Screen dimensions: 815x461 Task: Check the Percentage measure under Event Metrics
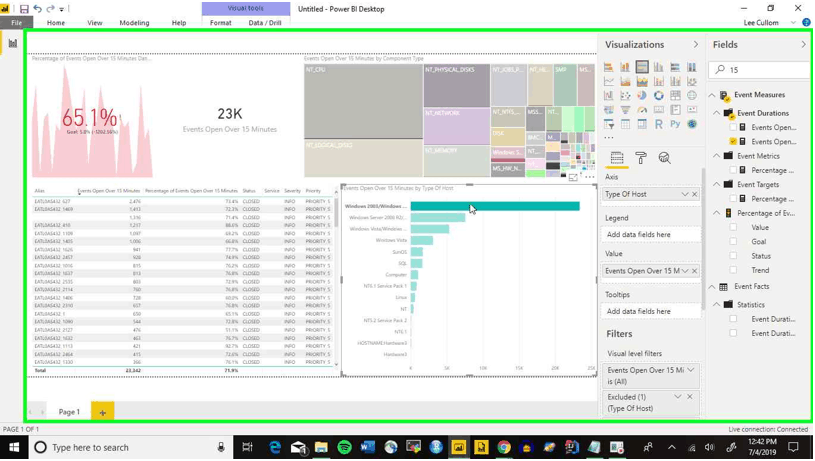click(733, 170)
